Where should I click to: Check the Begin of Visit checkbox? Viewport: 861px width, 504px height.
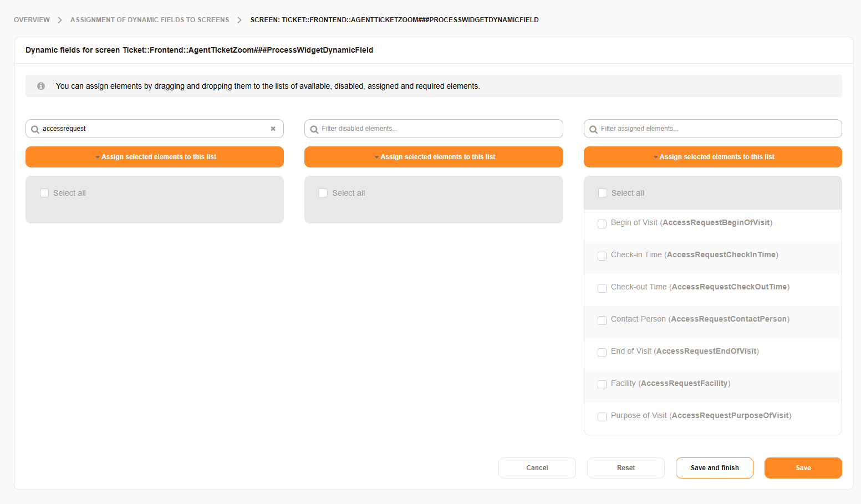pos(602,224)
